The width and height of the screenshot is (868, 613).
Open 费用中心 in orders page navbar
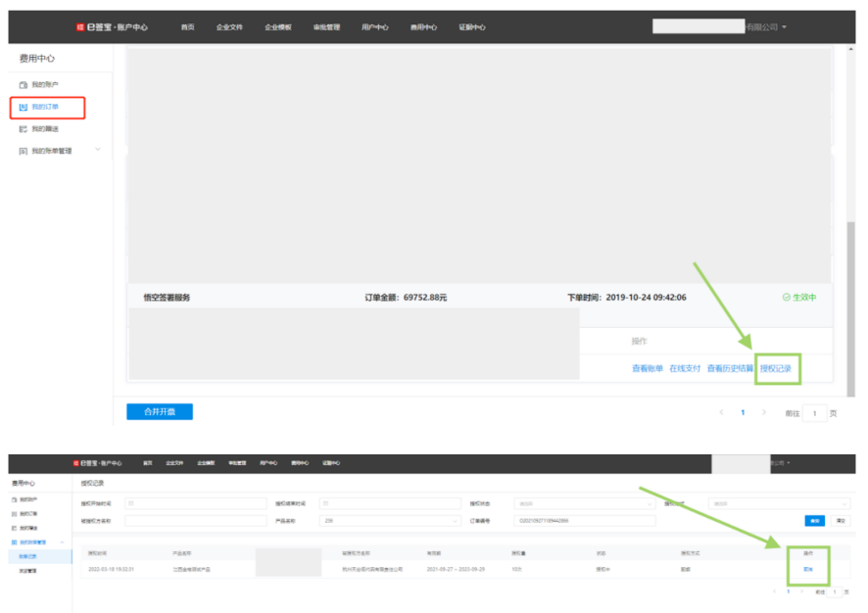click(423, 27)
